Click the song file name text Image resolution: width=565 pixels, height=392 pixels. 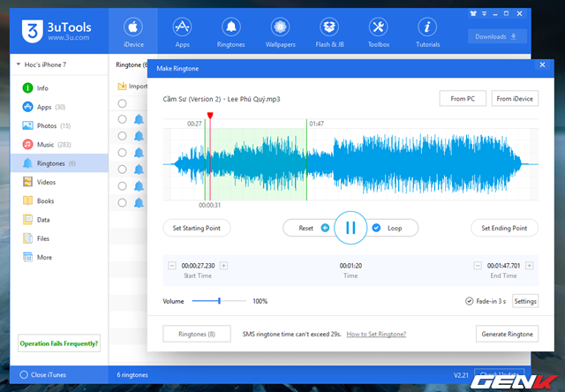pyautogui.click(x=222, y=99)
